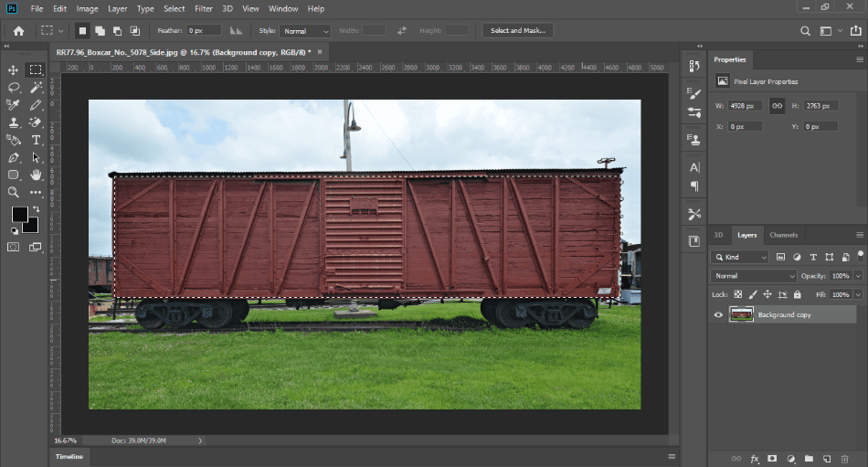The image size is (868, 467).
Task: Open the Select menu
Action: coord(174,9)
